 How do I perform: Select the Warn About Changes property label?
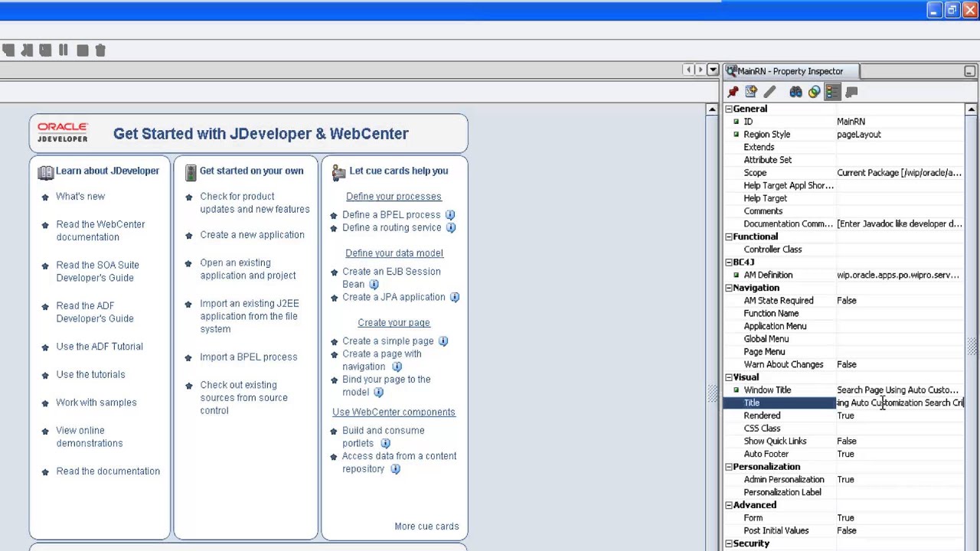pyautogui.click(x=783, y=365)
